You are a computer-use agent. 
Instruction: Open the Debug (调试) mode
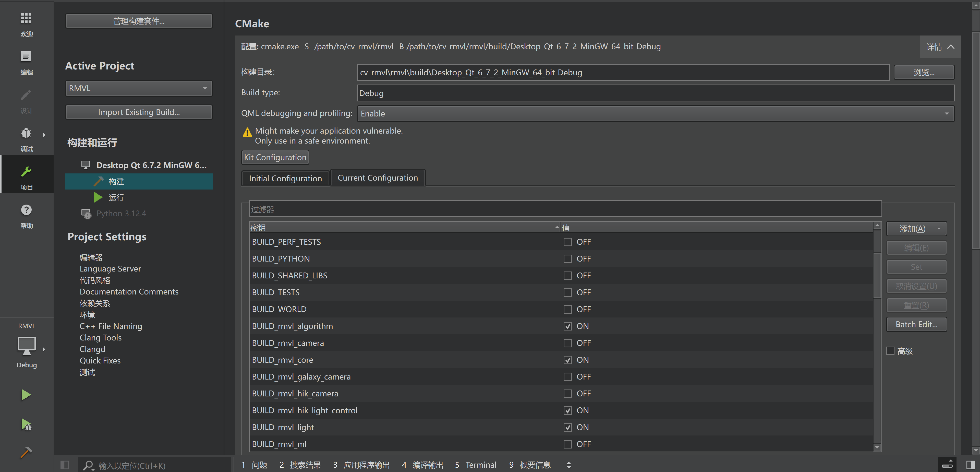point(26,140)
